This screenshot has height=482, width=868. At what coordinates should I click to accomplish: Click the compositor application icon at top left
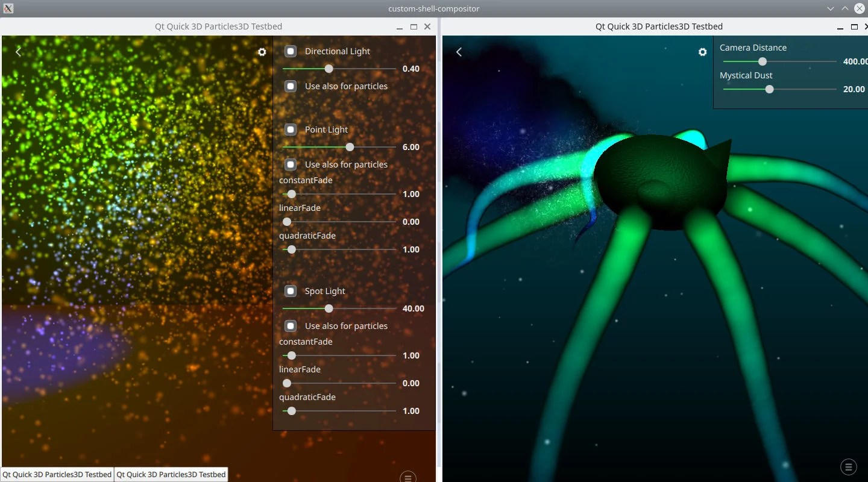point(8,8)
